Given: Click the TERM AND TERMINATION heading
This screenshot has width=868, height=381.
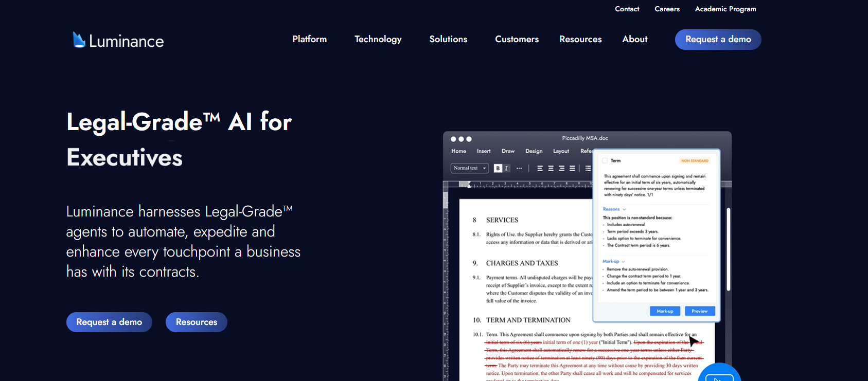Looking at the screenshot, I should (528, 320).
